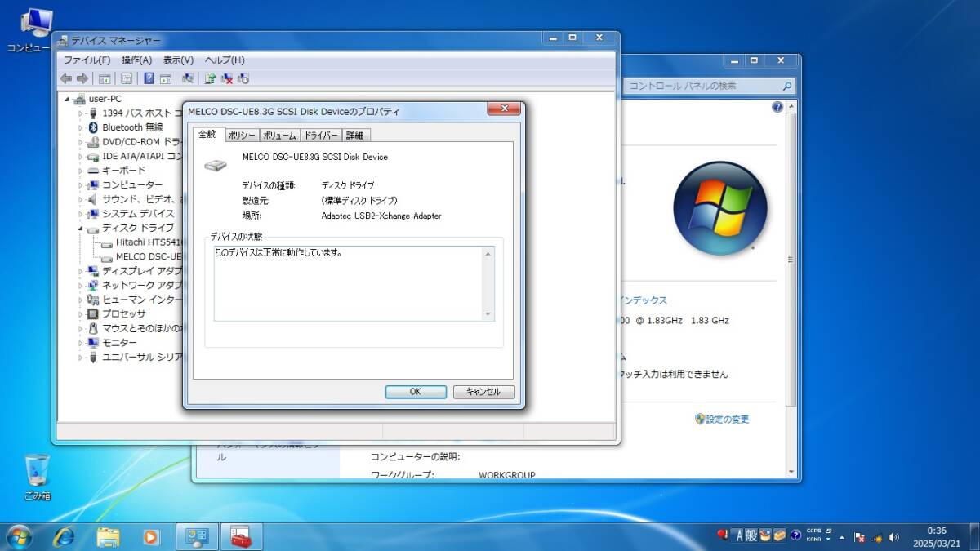Click the IME help question-mark icon
This screenshot has height=551, width=980.
coord(795,535)
